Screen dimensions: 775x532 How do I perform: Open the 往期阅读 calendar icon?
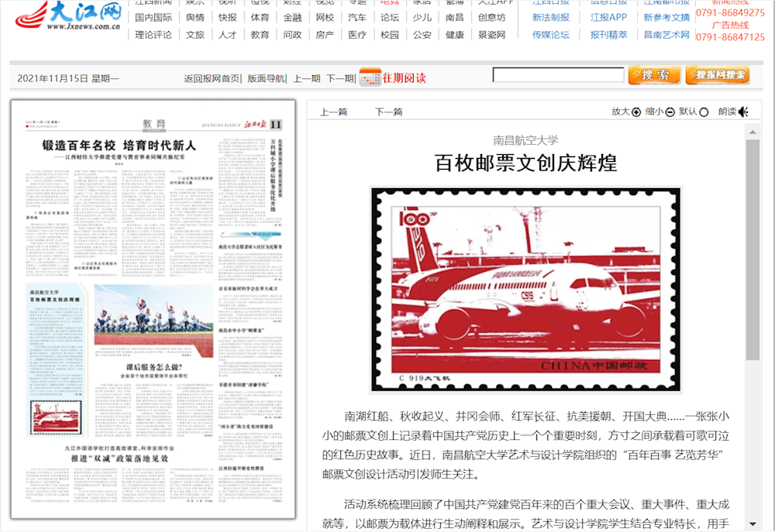tap(370, 77)
